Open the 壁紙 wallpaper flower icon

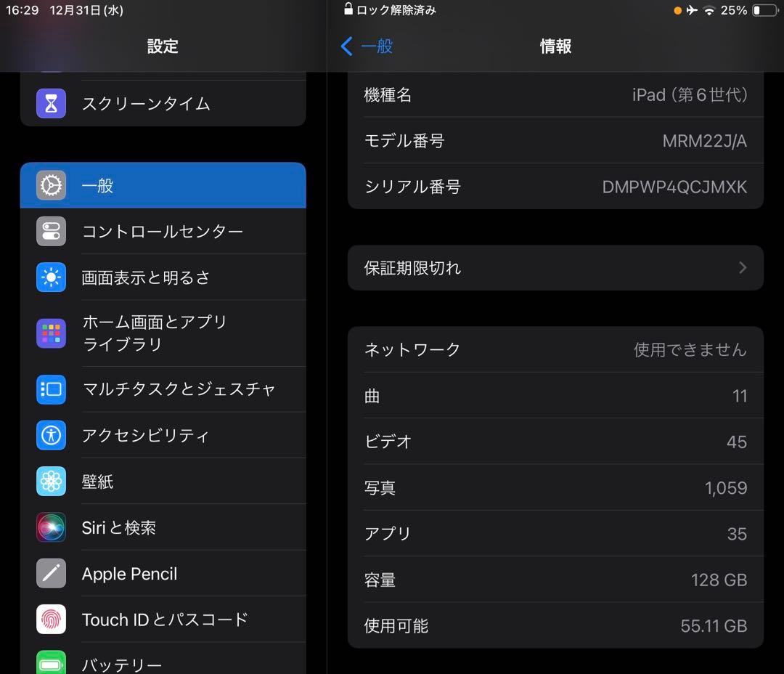[x=51, y=482]
